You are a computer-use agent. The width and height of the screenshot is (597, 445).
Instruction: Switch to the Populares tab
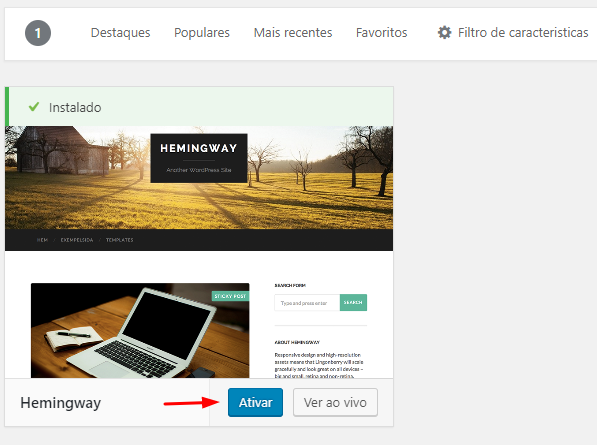pyautogui.click(x=202, y=33)
